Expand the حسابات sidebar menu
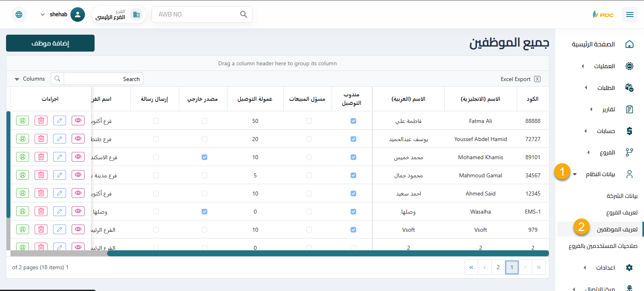The height and width of the screenshot is (291, 644). click(585, 131)
